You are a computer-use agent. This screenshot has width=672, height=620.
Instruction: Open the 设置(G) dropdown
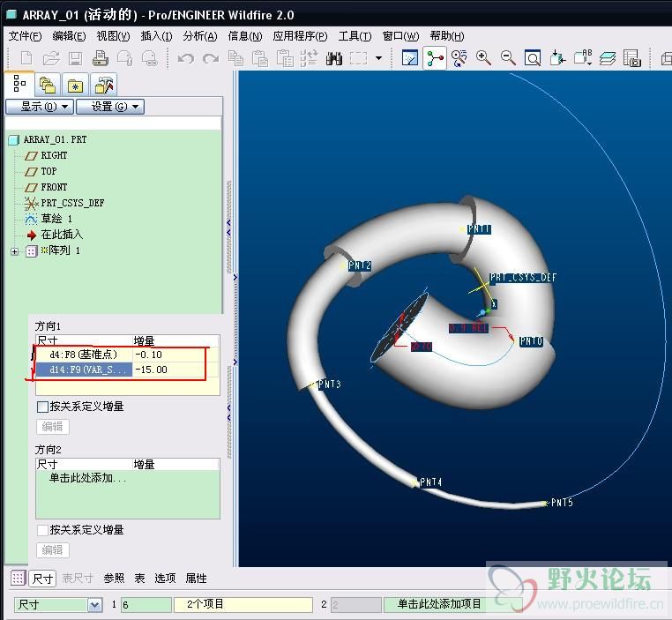(x=110, y=106)
